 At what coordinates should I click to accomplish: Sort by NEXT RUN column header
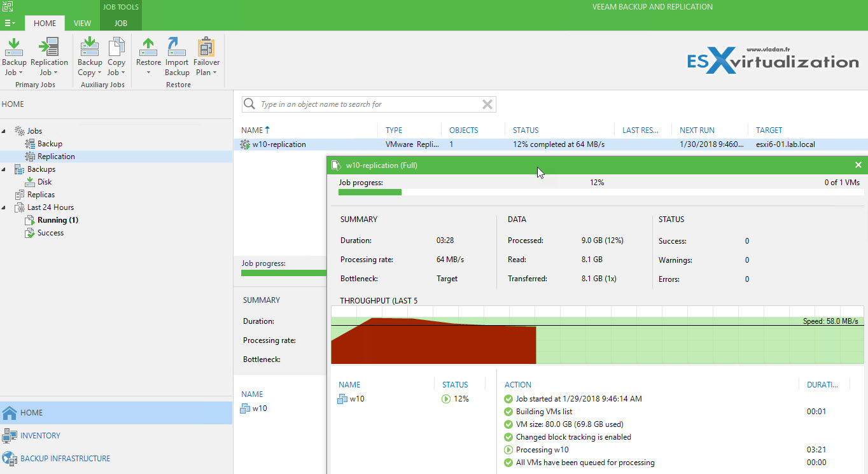(698, 130)
